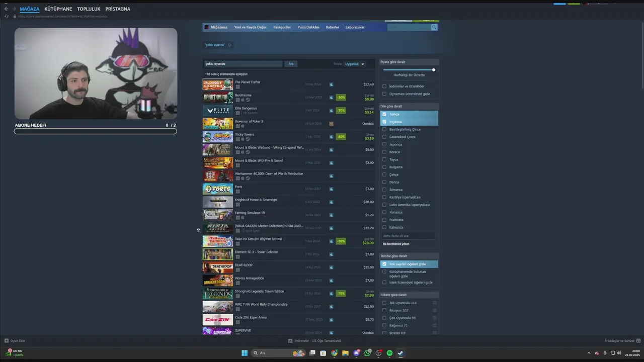Click the Elite Dangerous review icon
644x362 pixels.
pos(331,110)
